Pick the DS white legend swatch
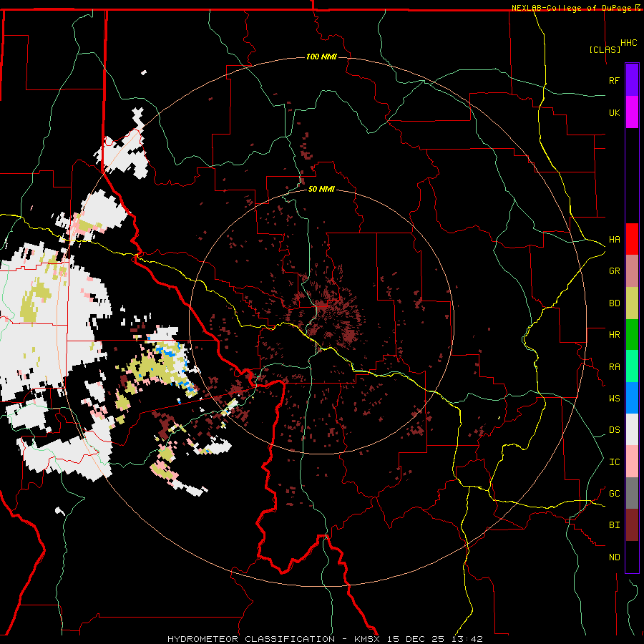 [632, 429]
